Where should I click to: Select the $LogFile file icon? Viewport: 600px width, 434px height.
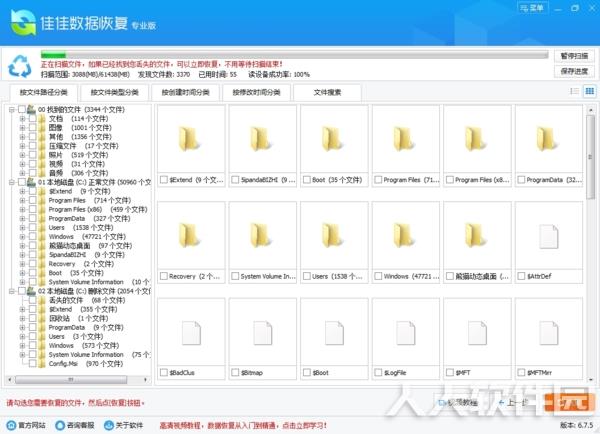[x=406, y=333]
